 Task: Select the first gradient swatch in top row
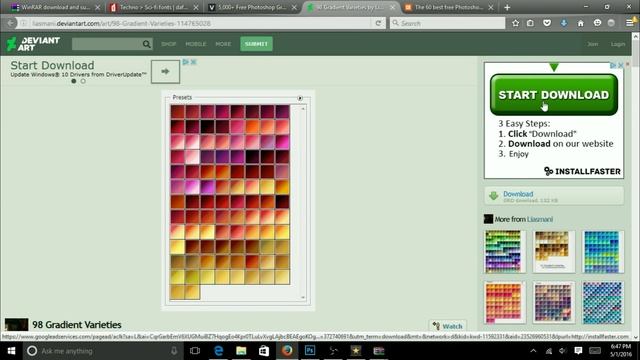coord(178,111)
